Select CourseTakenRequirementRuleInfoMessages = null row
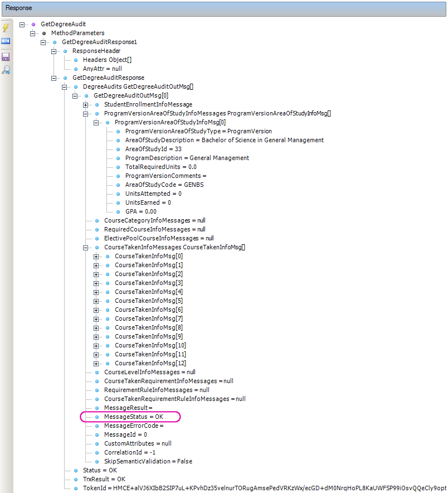The width and height of the screenshot is (448, 493). [175, 399]
